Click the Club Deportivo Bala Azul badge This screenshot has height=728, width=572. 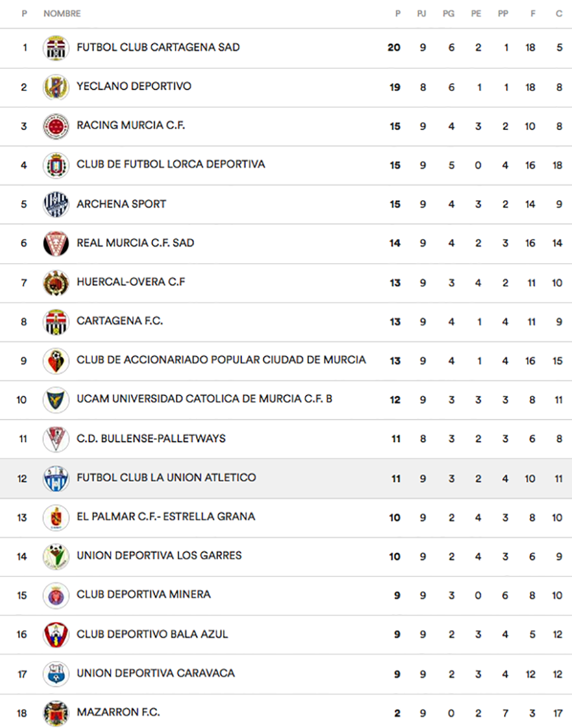click(x=56, y=635)
